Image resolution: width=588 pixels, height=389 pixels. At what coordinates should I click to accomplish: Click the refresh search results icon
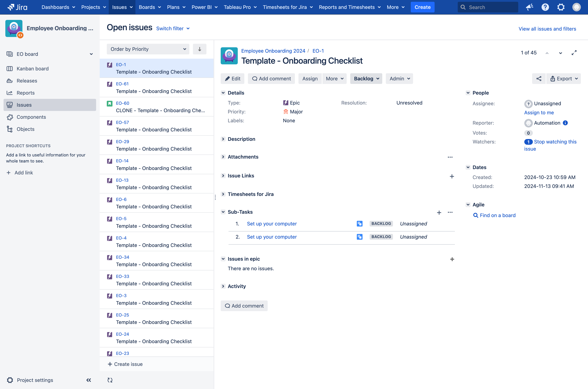tap(110, 380)
